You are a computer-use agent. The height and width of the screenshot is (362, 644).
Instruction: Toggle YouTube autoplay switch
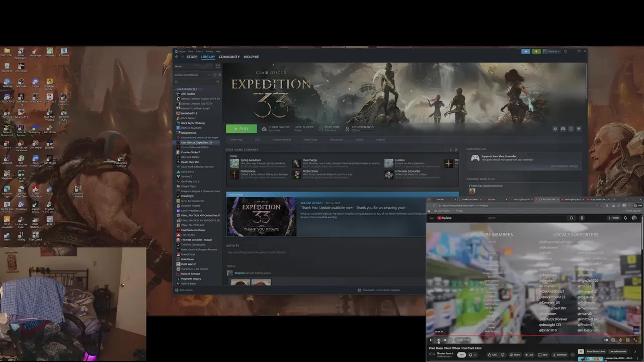point(606,340)
